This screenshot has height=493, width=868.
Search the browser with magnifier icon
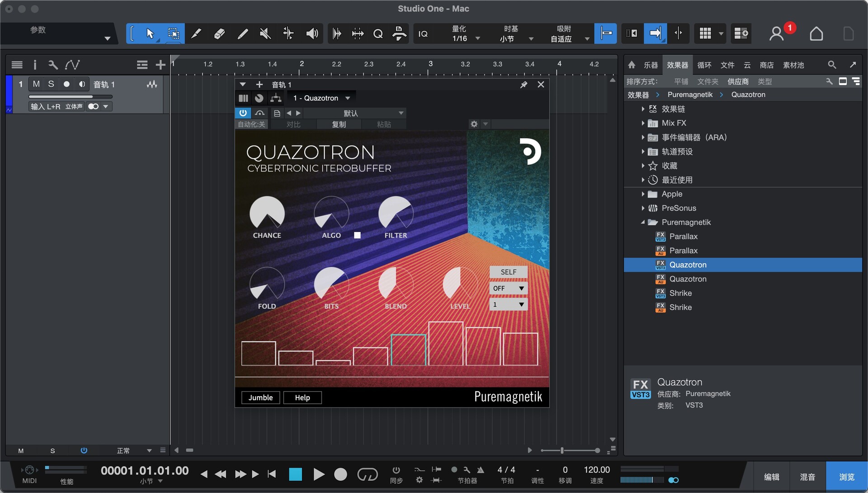coord(832,65)
